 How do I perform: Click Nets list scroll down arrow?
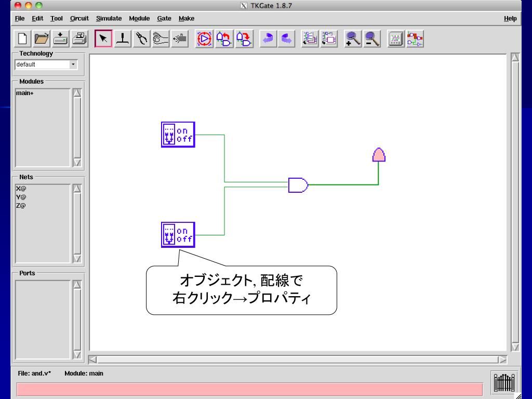pyautogui.click(x=77, y=259)
